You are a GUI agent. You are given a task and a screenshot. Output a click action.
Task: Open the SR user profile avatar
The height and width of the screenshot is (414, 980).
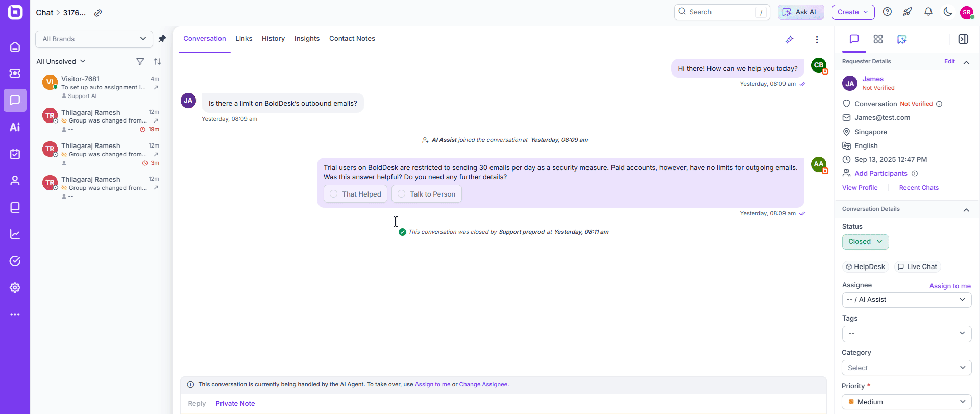tap(967, 12)
